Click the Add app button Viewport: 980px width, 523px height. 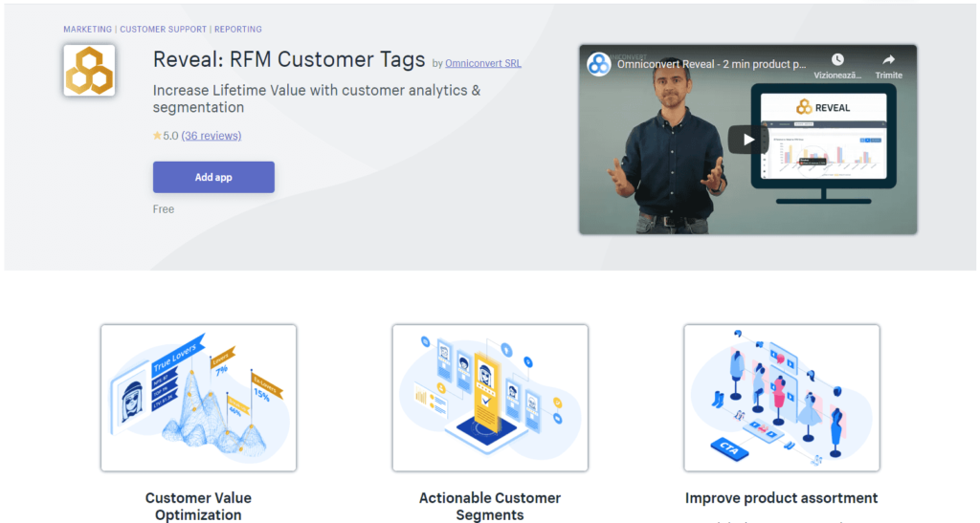(x=213, y=177)
